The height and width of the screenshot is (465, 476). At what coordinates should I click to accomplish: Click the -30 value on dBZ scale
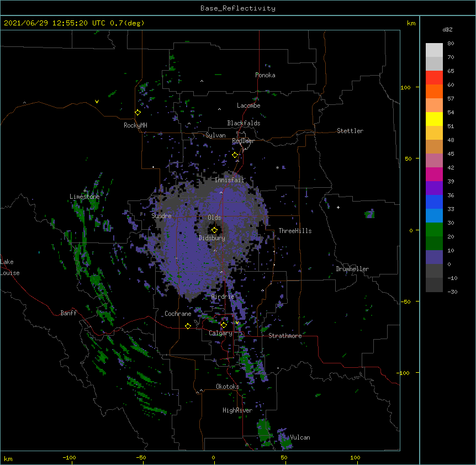(452, 292)
